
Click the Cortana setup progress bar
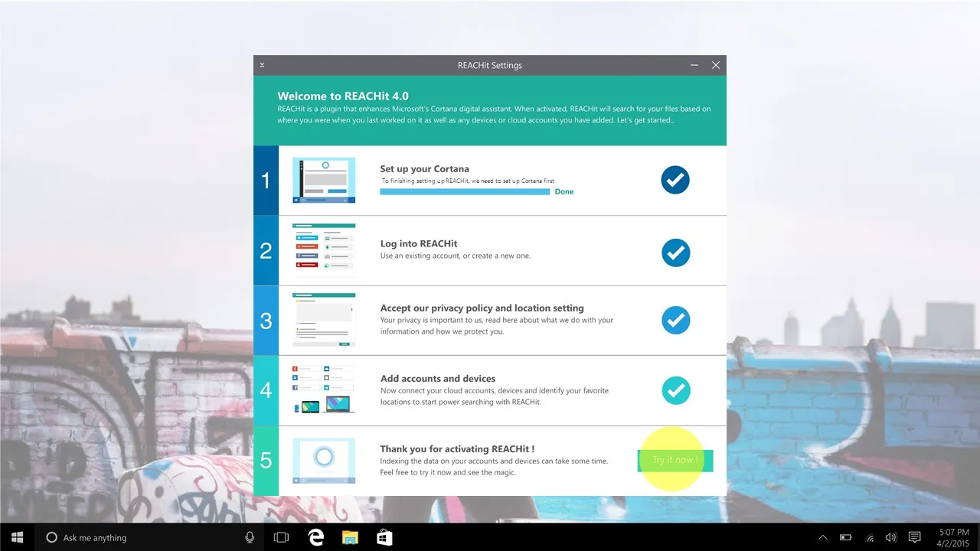(465, 191)
